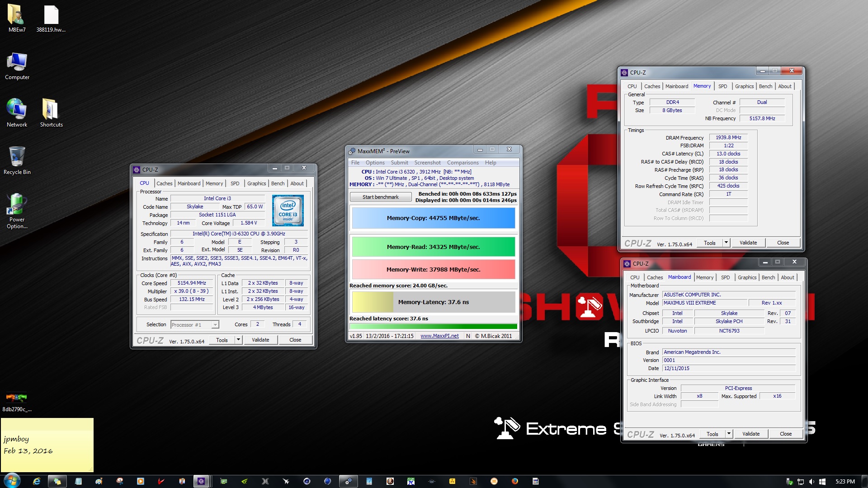
Task: Launch Firefox from taskbar
Action: point(514,481)
